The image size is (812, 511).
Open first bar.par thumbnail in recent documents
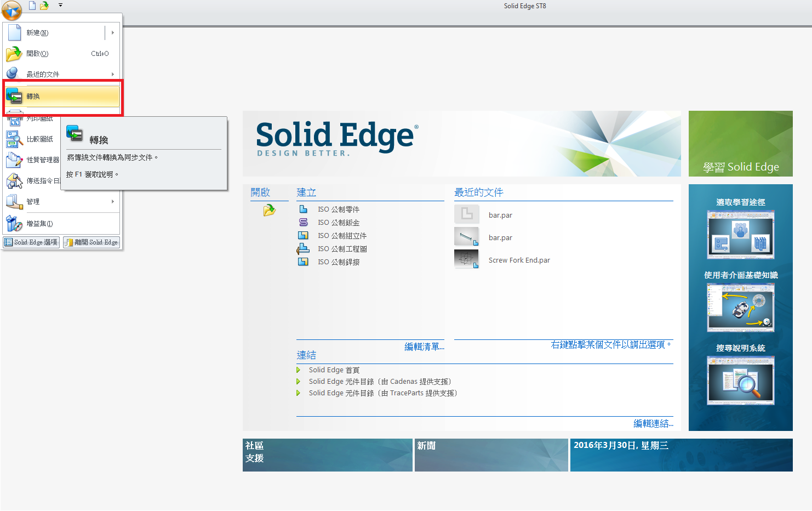[x=467, y=214]
